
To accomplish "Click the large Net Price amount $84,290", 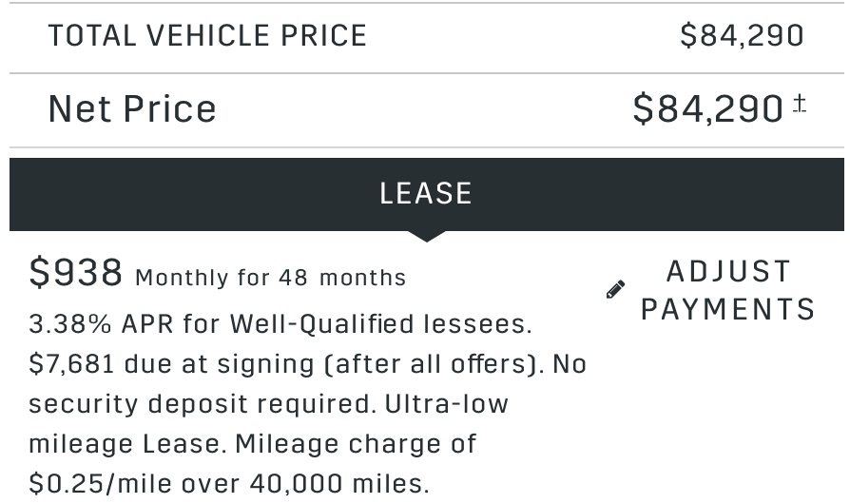I will click(x=708, y=109).
